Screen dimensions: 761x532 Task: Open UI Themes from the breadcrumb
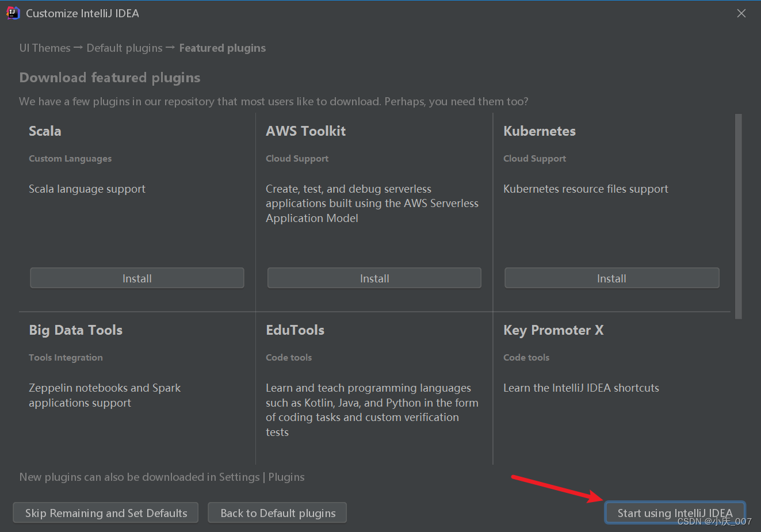(x=44, y=48)
